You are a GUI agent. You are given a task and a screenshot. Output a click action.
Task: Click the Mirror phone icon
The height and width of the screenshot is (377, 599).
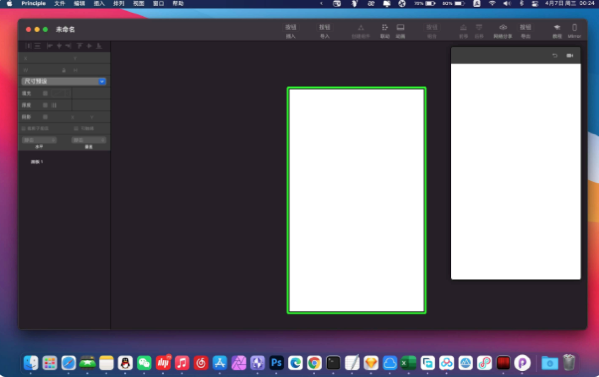pyautogui.click(x=574, y=31)
